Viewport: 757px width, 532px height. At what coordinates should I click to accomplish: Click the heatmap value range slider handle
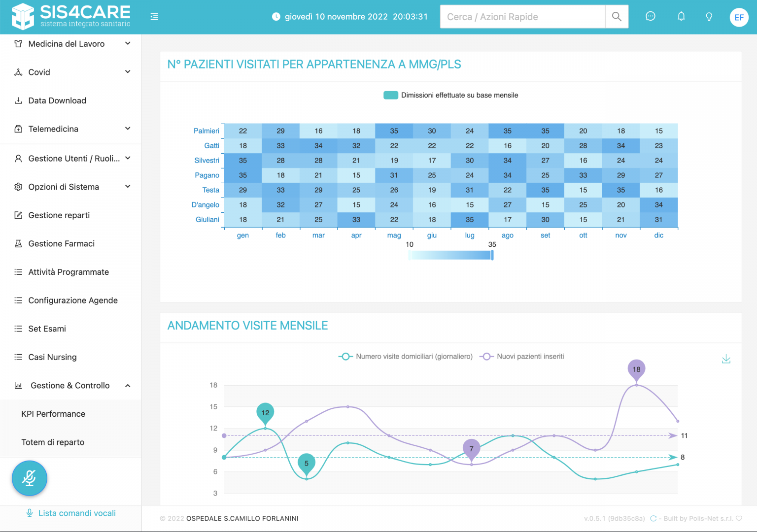492,255
